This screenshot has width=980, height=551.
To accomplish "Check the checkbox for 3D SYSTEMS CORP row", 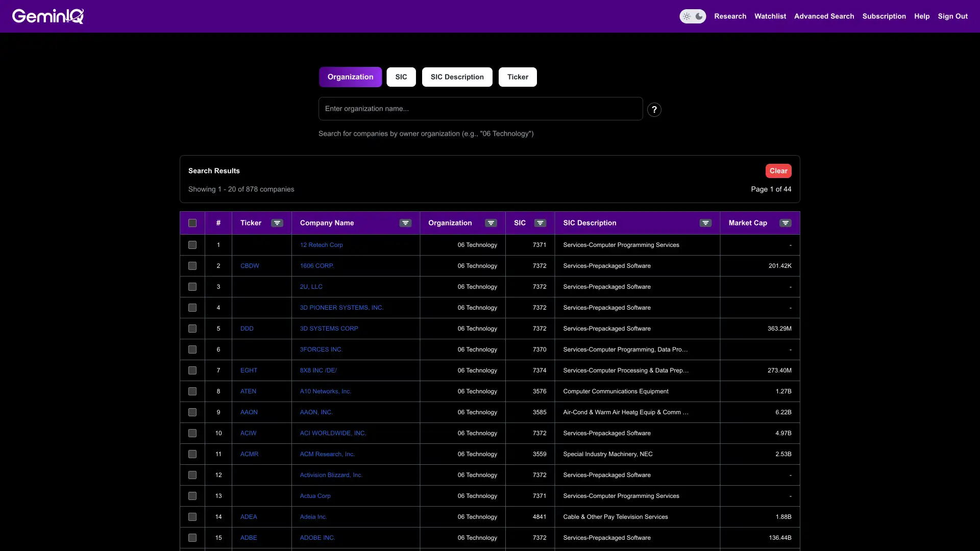I will click(x=192, y=329).
